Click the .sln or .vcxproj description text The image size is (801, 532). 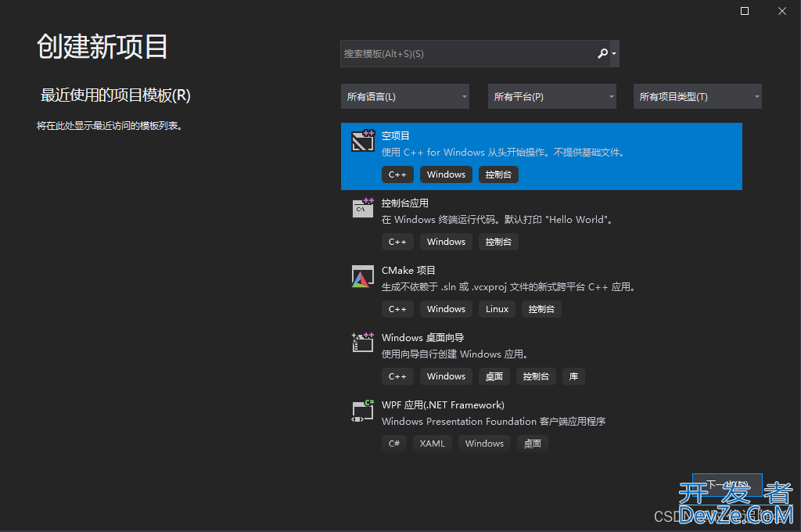pyautogui.click(x=509, y=287)
